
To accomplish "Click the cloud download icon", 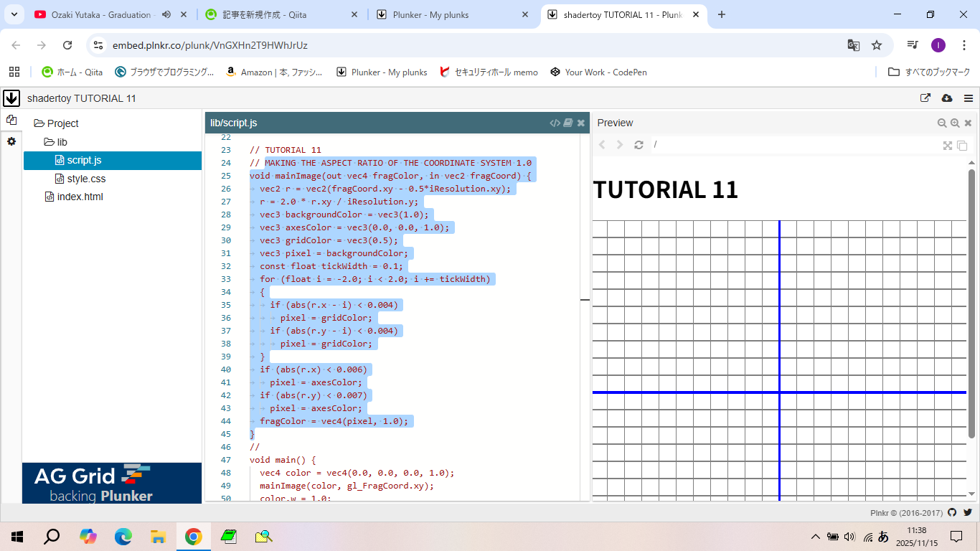I will click(x=946, y=98).
